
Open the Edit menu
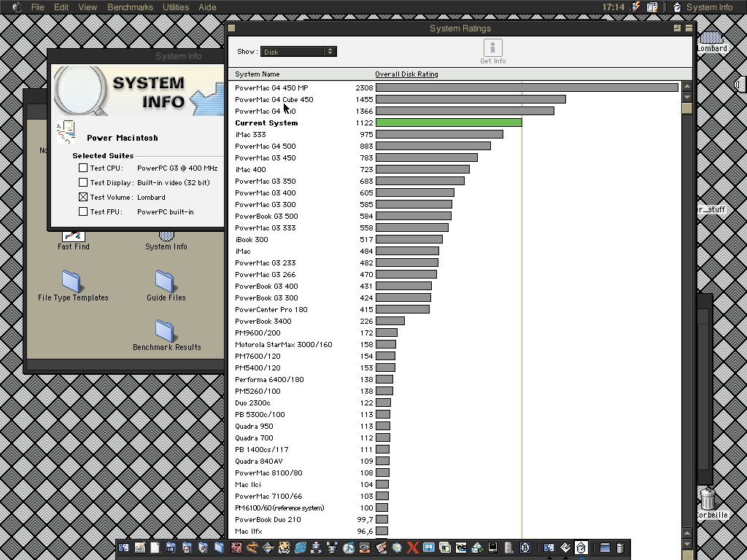tap(61, 7)
